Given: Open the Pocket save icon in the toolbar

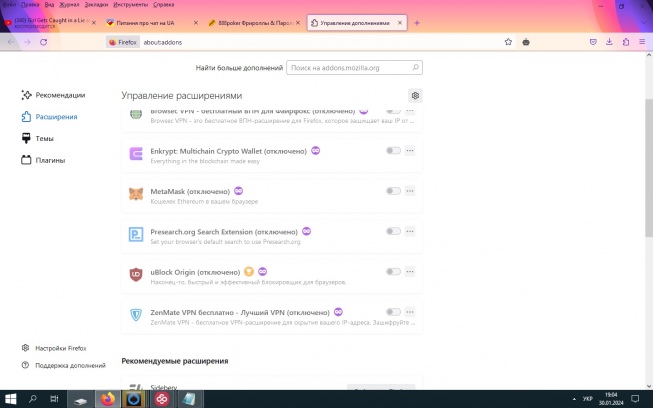Looking at the screenshot, I should (x=593, y=42).
